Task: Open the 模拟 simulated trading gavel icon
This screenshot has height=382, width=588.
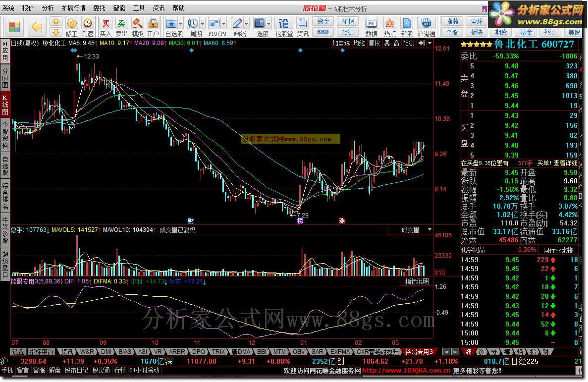Action: click(138, 27)
